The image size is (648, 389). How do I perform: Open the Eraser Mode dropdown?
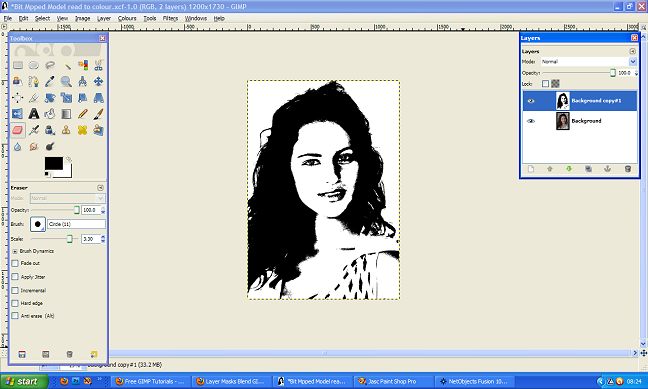(67, 198)
